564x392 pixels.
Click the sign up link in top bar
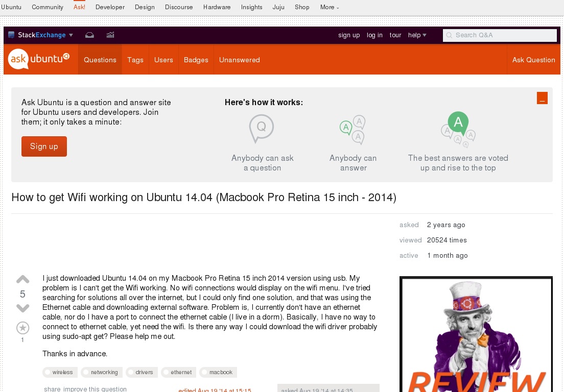pos(349,35)
